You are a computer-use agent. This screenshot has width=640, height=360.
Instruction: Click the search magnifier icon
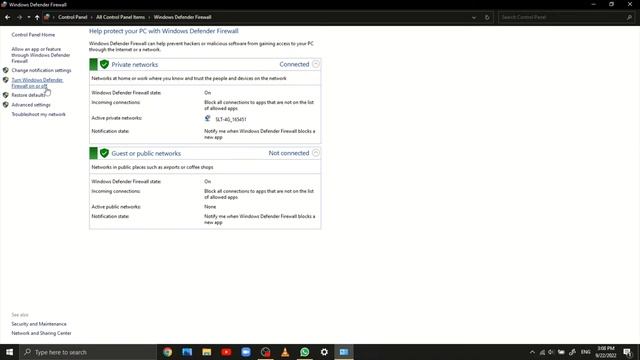629,17
